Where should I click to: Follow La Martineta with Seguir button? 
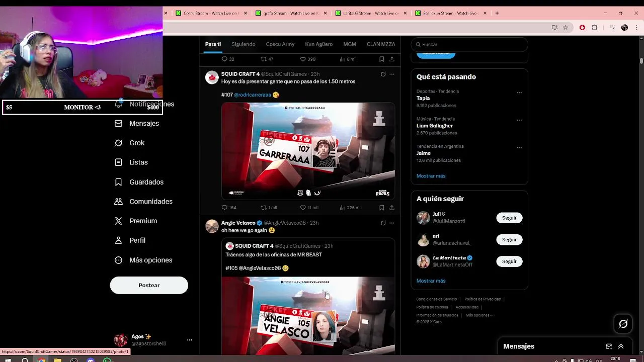pos(509,261)
